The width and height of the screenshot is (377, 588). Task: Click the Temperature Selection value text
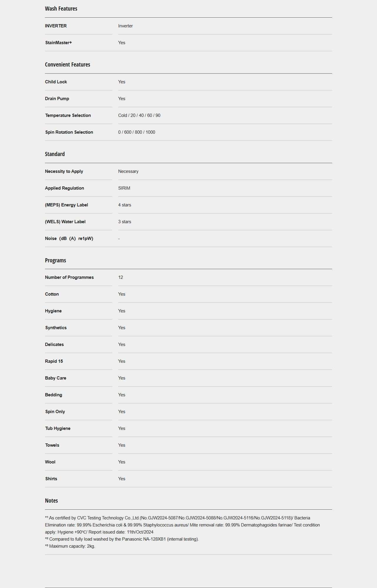[x=139, y=115]
